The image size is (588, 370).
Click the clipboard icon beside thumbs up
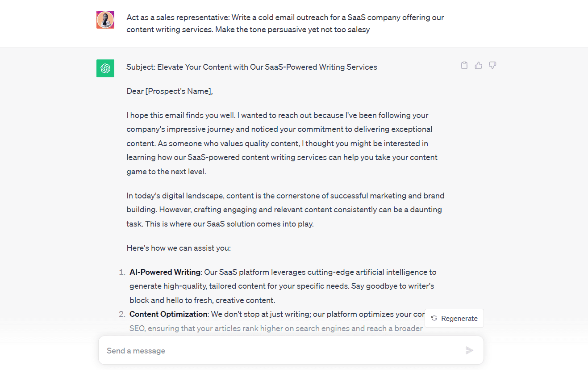(464, 65)
